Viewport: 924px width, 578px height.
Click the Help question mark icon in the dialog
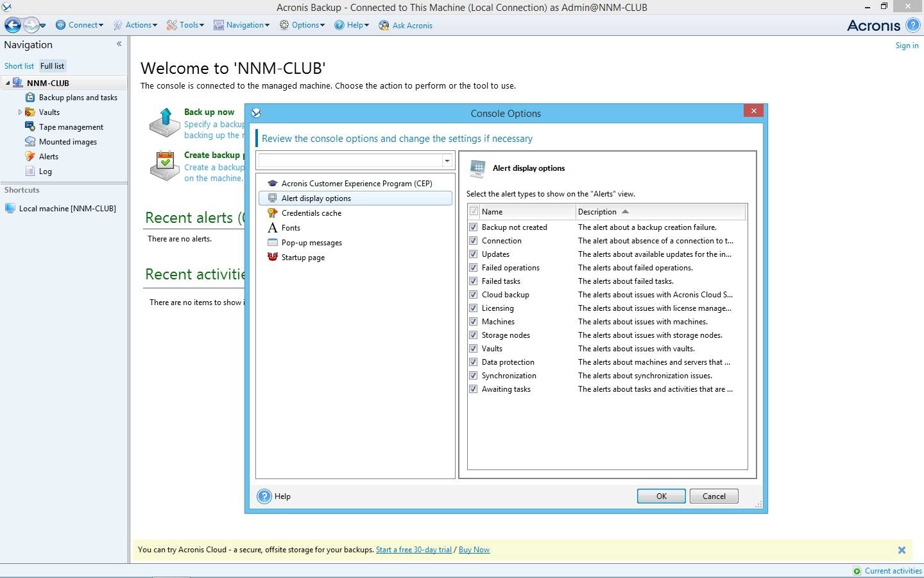tap(264, 496)
